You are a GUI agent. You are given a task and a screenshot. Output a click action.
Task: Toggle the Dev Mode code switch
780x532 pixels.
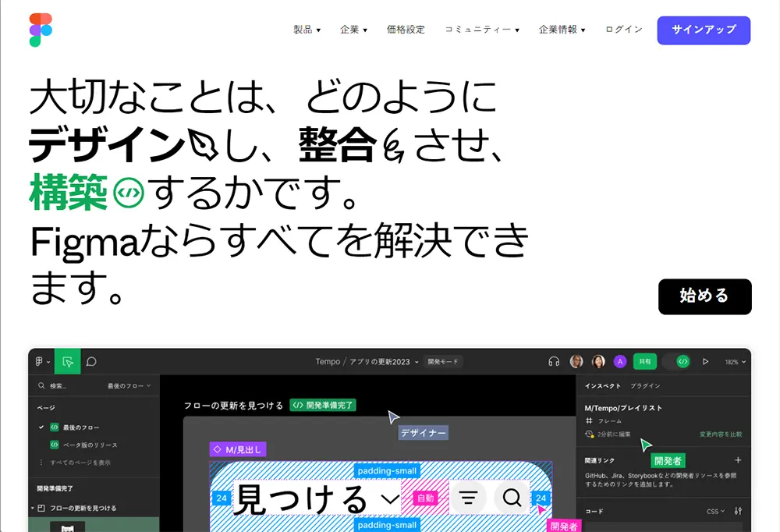676,362
